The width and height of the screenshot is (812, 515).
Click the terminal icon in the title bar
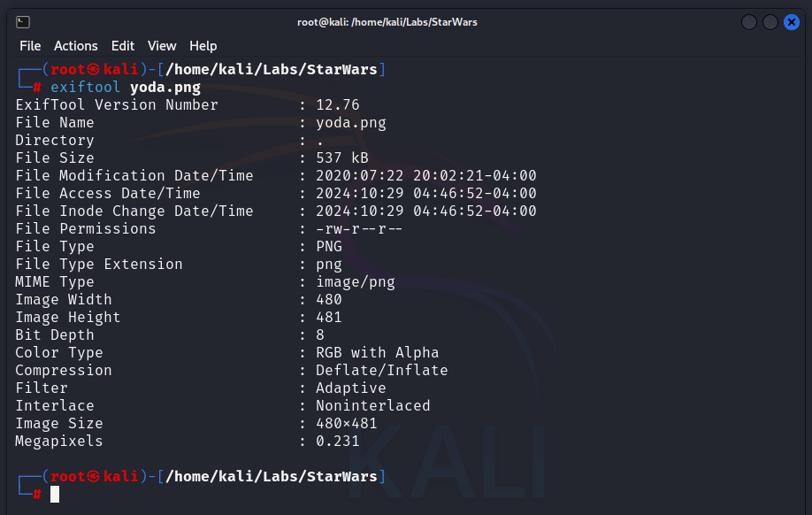pyautogui.click(x=23, y=22)
